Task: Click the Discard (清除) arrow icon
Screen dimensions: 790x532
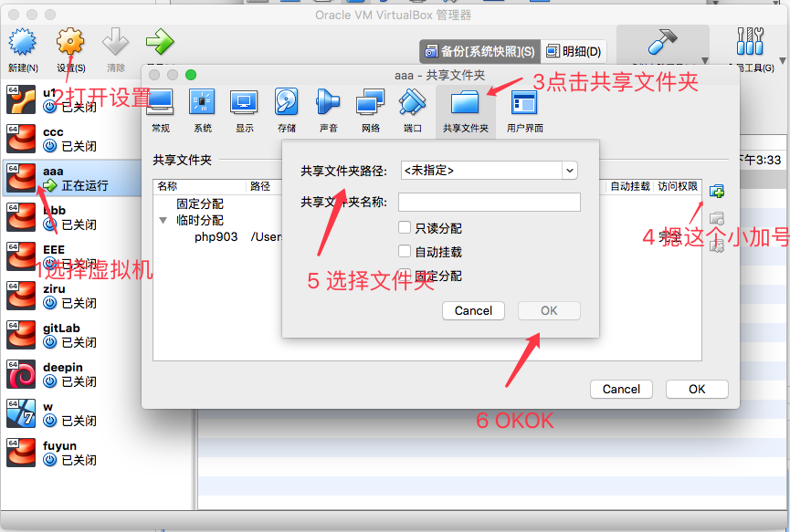Action: click(x=115, y=42)
